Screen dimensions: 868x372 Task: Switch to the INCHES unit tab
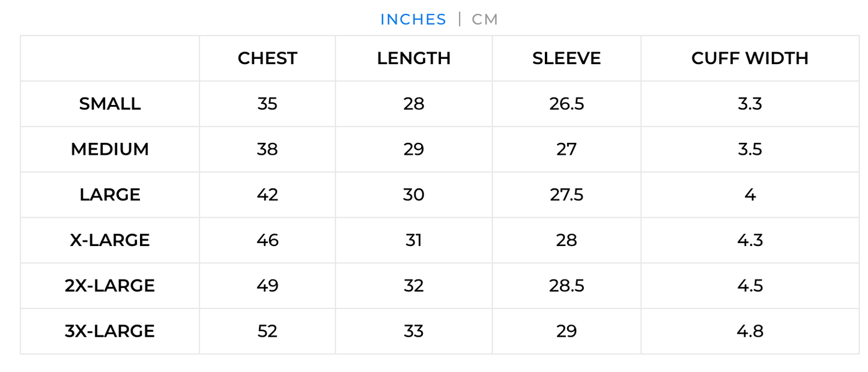(413, 20)
